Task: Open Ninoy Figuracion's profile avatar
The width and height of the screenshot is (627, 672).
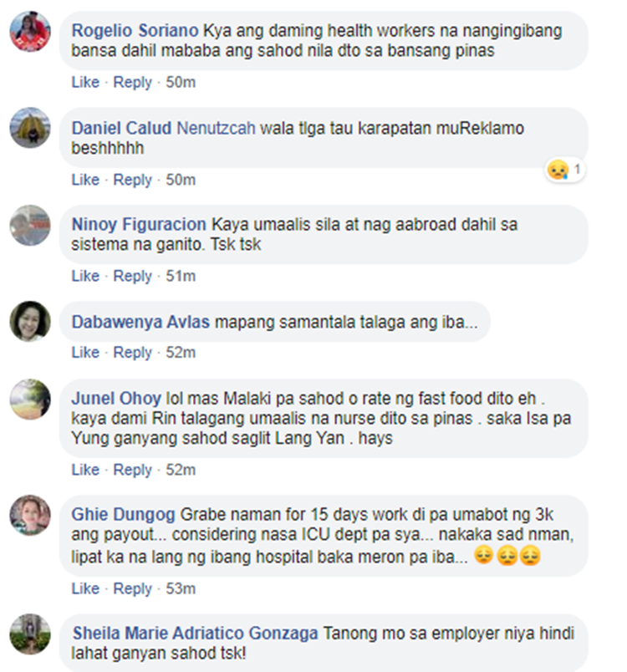Action: [30, 225]
